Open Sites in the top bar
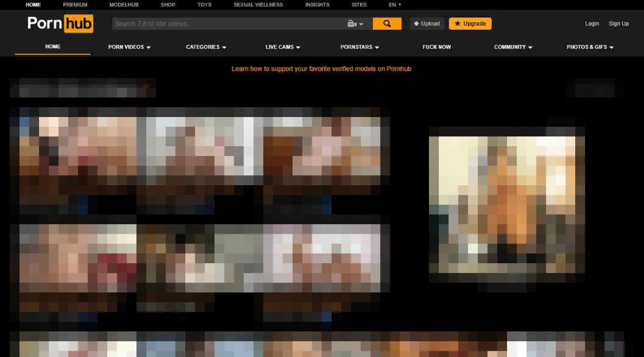The width and height of the screenshot is (644, 357). click(359, 5)
